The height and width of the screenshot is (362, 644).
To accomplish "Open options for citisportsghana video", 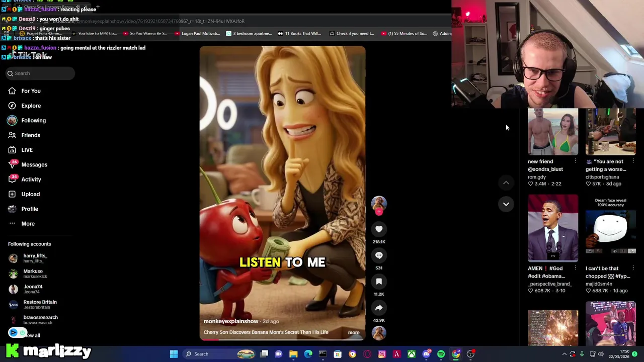I will point(633,161).
